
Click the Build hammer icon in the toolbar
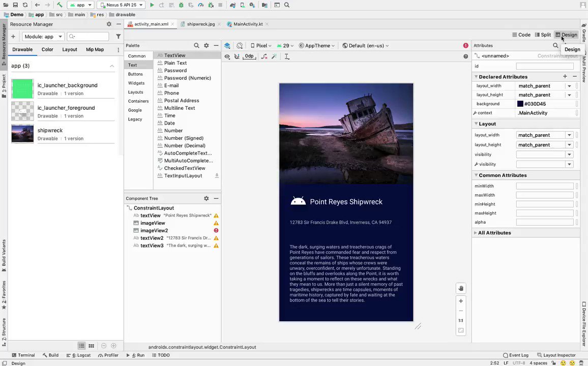(60, 5)
